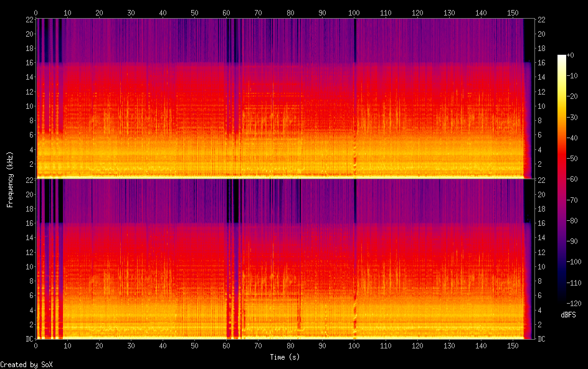This screenshot has width=588, height=369.
Task: Select the "-70" color scale label
Action: coord(572,200)
